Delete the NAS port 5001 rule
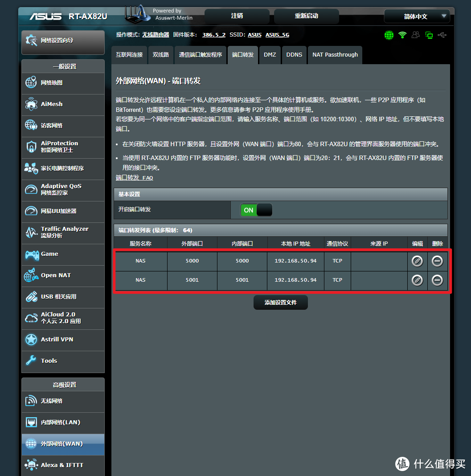 point(437,280)
